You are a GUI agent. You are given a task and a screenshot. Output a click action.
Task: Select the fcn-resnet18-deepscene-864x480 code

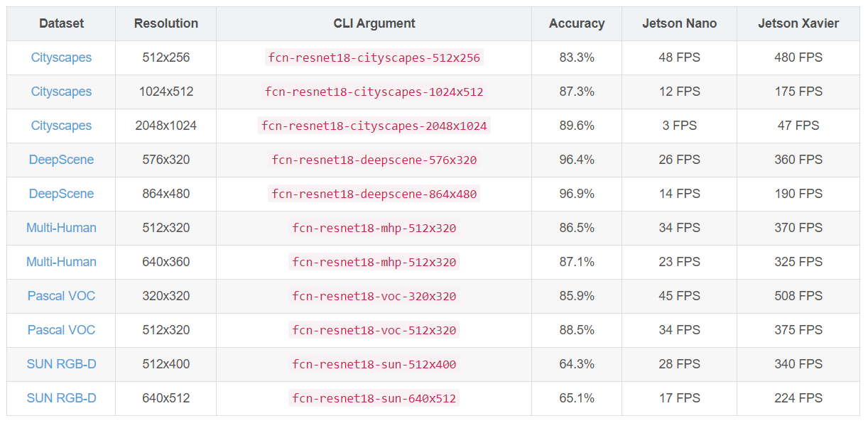tap(374, 194)
